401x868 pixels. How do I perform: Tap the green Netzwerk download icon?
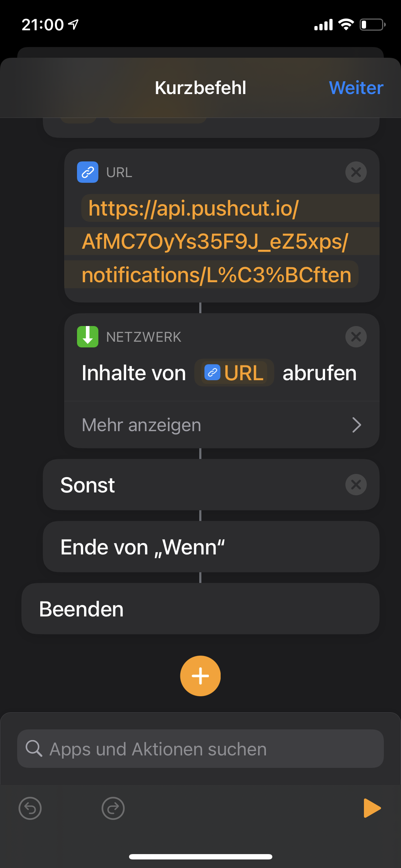pos(88,337)
